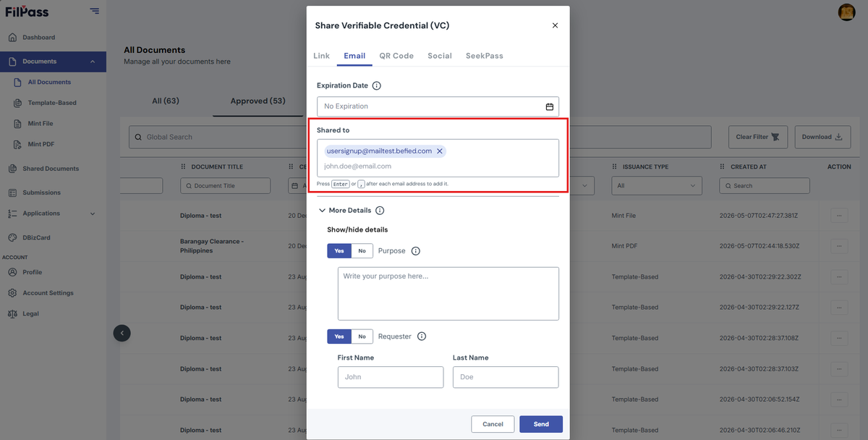Set Requester toggle to Yes
Image resolution: width=868 pixels, height=440 pixels.
point(339,337)
